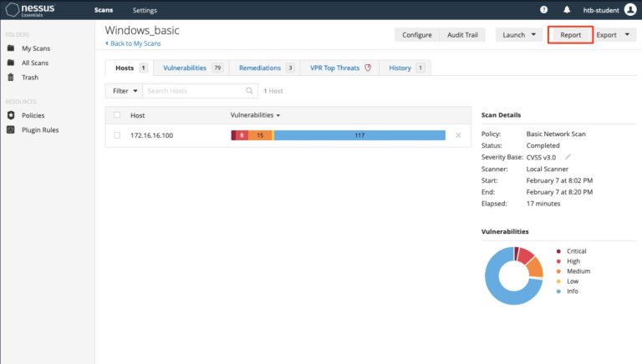Select all hosts with header checkbox
This screenshot has width=642, height=364.
(x=117, y=115)
